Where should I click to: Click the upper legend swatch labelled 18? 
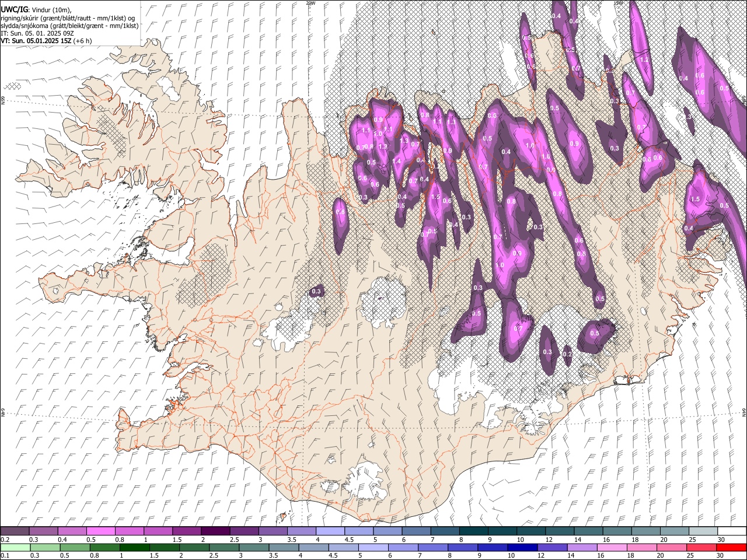(645, 531)
